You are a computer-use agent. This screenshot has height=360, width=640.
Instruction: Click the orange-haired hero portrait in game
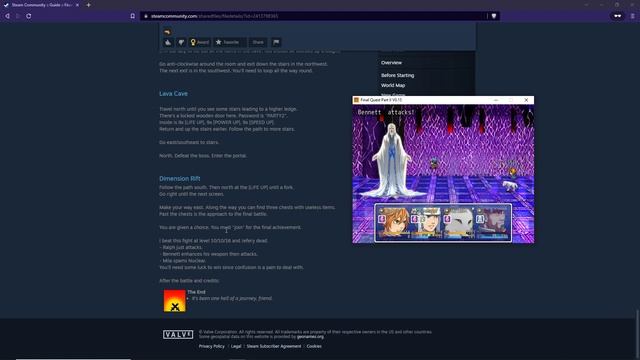tap(394, 223)
